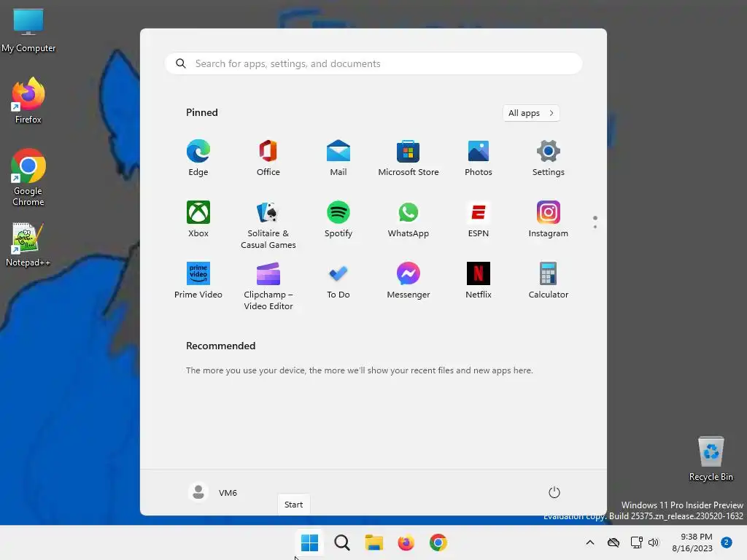This screenshot has width=747, height=560.
Task: Show All apps list
Action: click(531, 113)
